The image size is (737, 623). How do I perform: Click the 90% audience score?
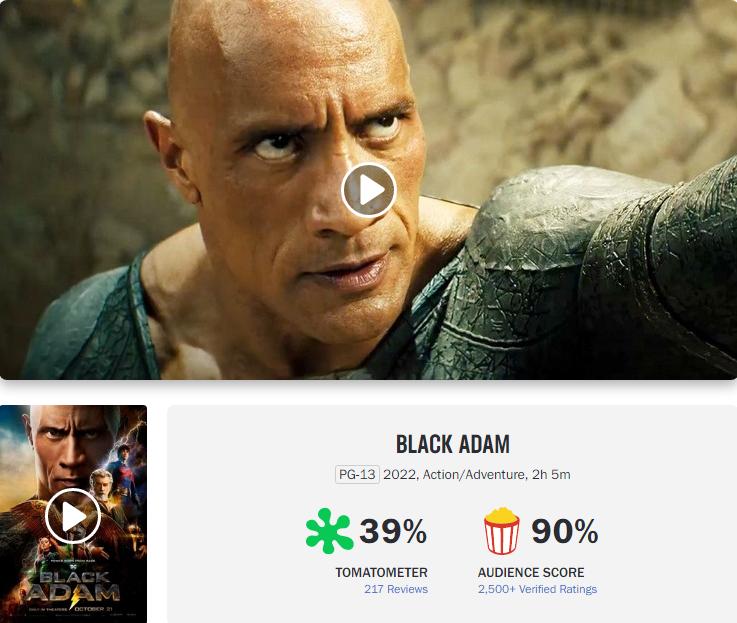pos(565,531)
